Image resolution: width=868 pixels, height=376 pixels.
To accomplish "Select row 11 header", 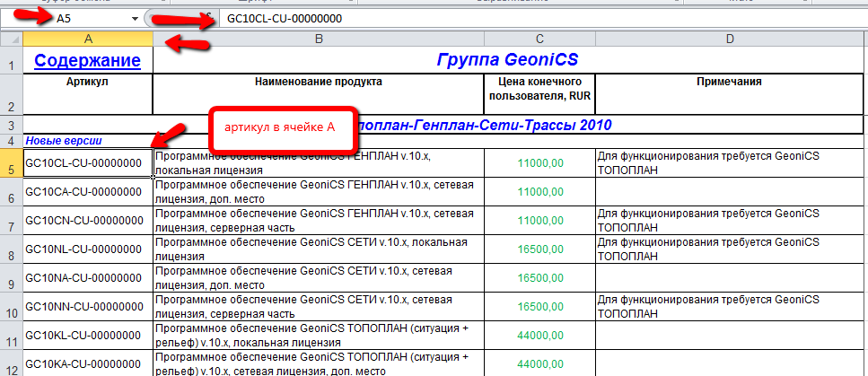I will [x=12, y=336].
